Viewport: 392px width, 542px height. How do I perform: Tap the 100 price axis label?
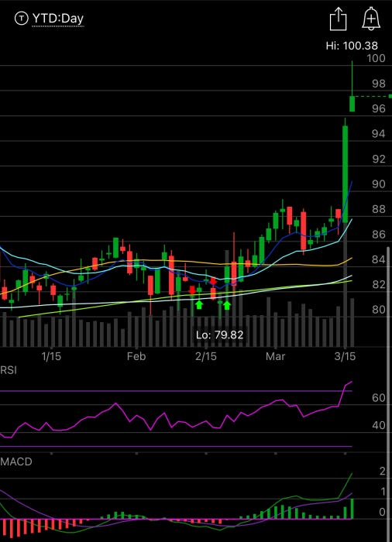(376, 58)
